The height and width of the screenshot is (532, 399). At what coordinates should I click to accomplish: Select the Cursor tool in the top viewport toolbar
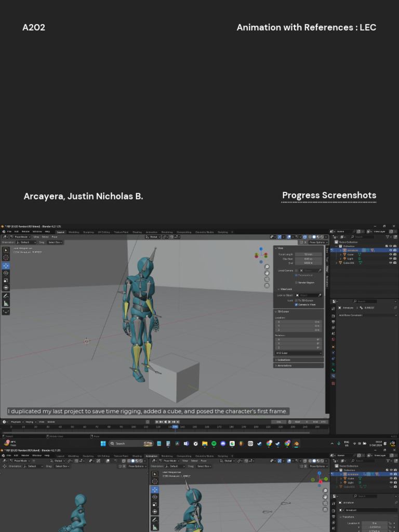(x=6, y=257)
